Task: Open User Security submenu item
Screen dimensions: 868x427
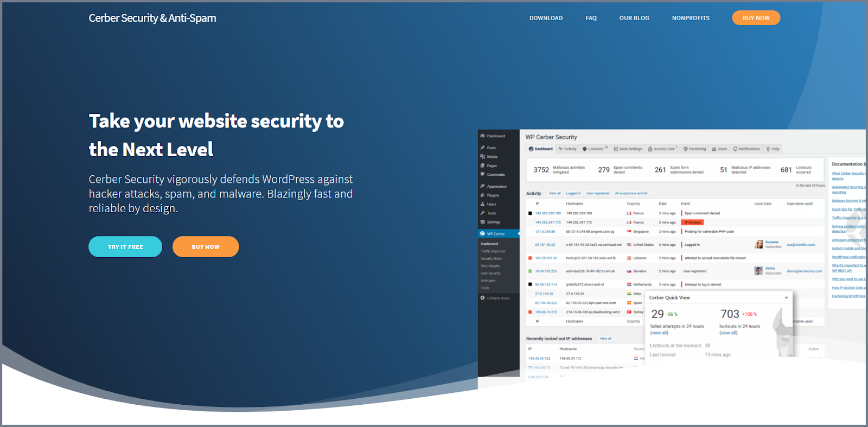Action: 490,273
